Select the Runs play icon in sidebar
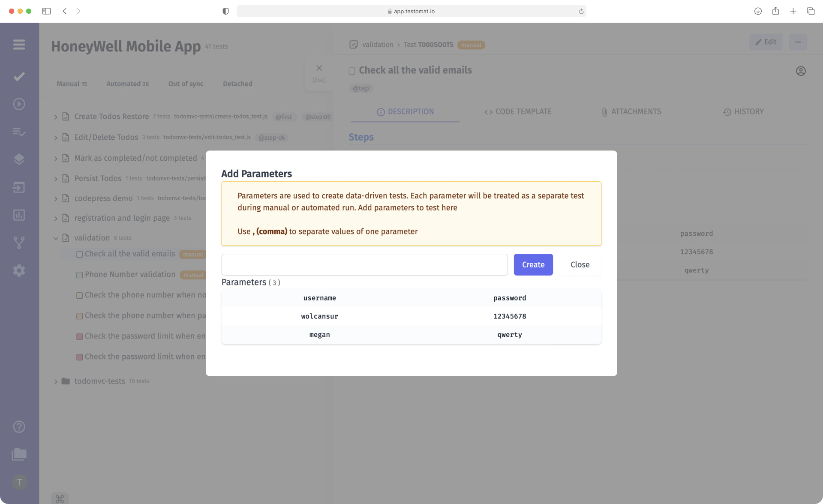The image size is (823, 504). click(x=19, y=103)
